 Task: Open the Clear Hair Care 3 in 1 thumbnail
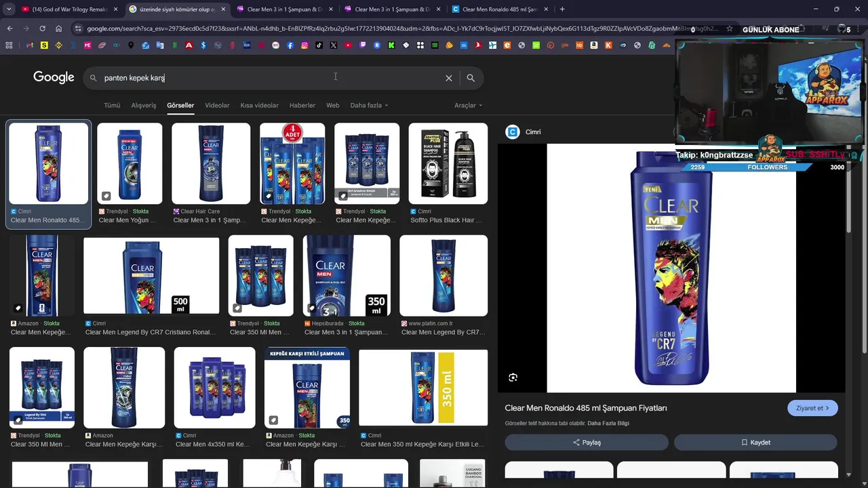click(211, 163)
